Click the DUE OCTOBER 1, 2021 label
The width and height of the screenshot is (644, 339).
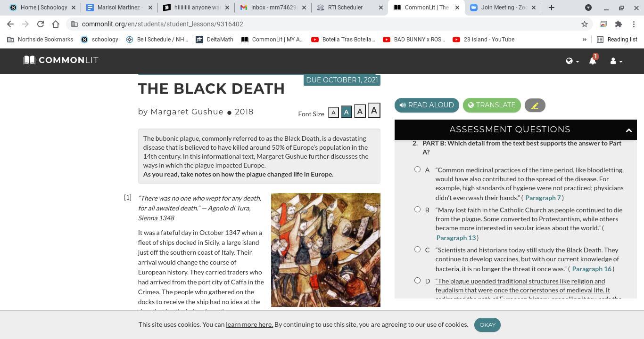point(342,80)
